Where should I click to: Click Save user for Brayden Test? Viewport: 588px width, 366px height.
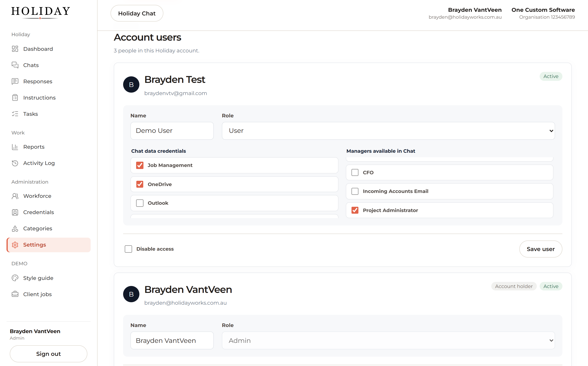coord(540,249)
